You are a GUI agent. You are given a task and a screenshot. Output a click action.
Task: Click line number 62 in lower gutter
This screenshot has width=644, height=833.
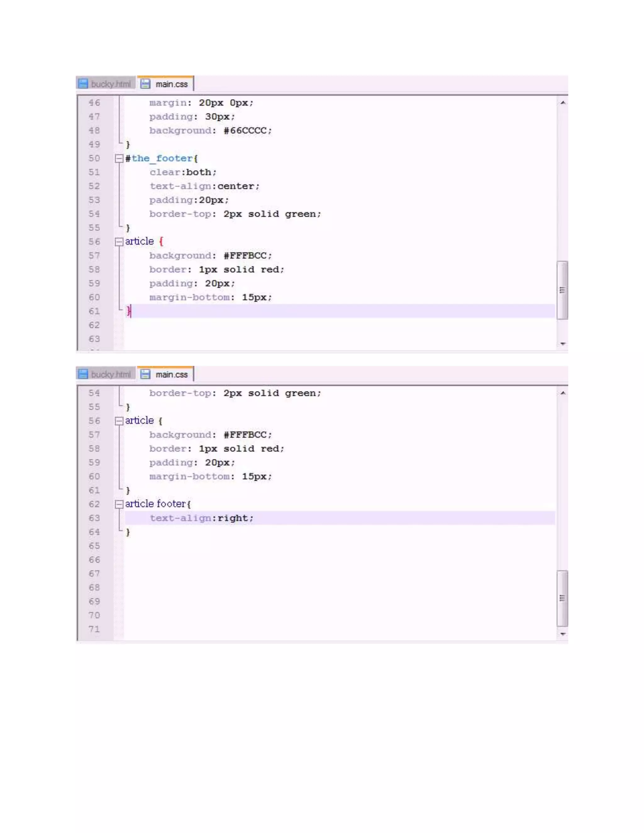(94, 504)
